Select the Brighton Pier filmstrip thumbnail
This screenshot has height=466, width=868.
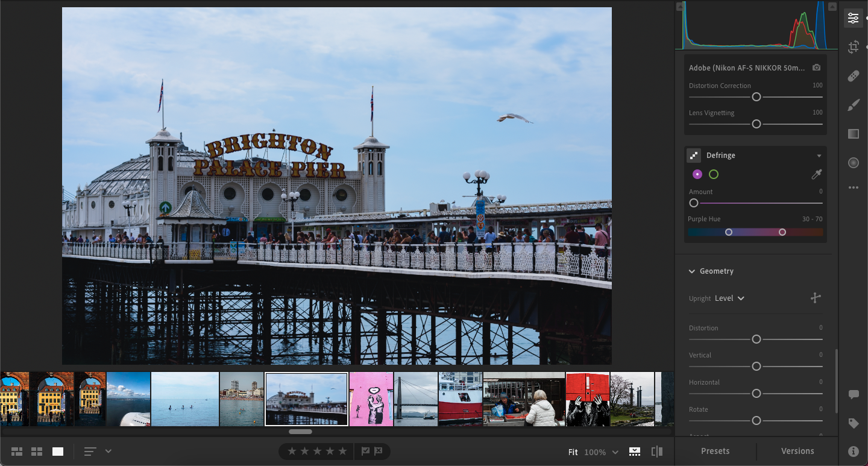tap(306, 399)
